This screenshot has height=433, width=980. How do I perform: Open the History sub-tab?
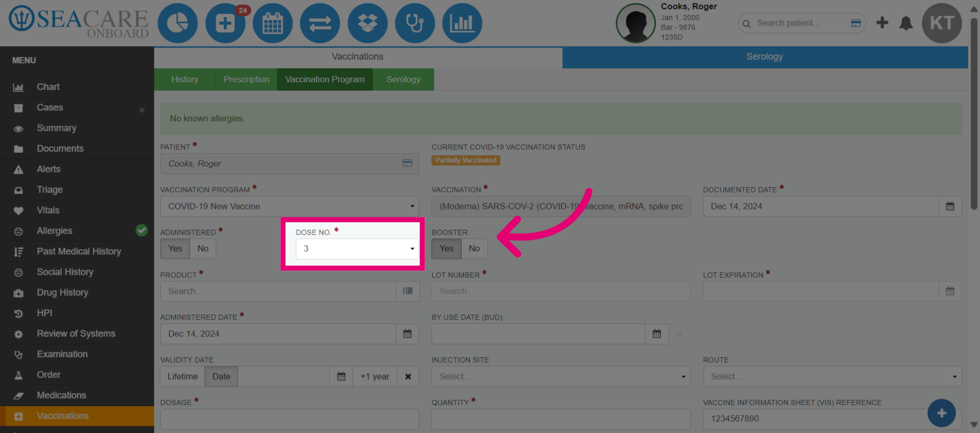(x=185, y=79)
